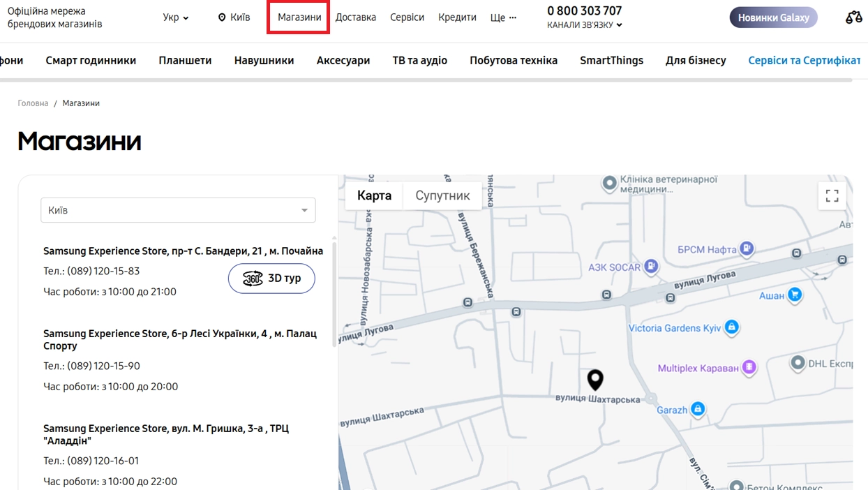The width and height of the screenshot is (868, 490).
Task: Click the Новинки Galaxy button
Action: (773, 17)
